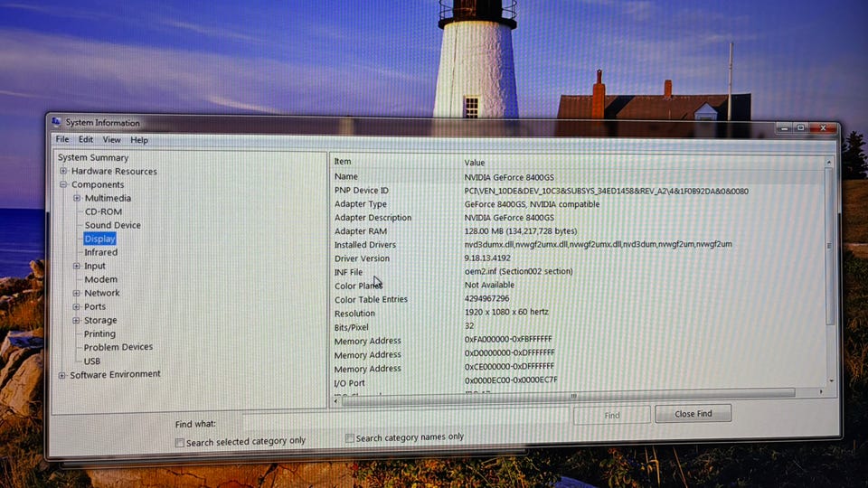Click the System Information title bar icon
This screenshot has width=868, height=488.
pyautogui.click(x=56, y=122)
